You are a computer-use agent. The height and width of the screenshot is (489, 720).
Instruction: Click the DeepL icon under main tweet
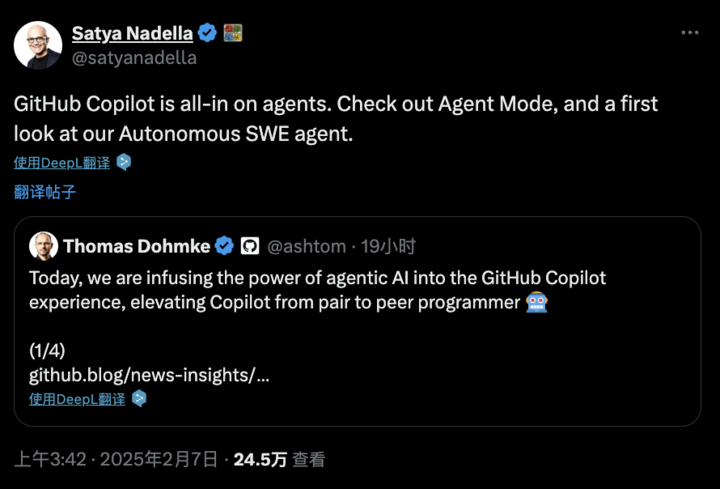tap(124, 162)
